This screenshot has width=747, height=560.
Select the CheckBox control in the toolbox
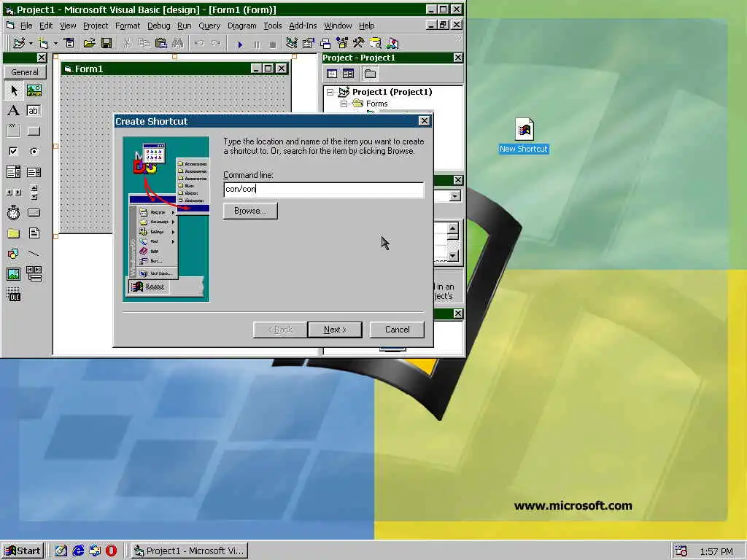click(x=14, y=151)
